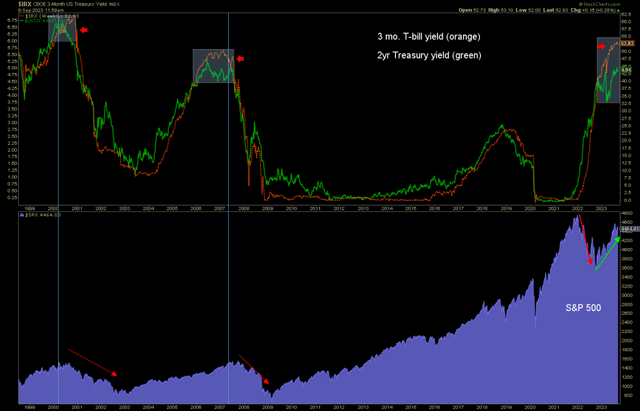The height and width of the screenshot is (411, 640).
Task: Click the red arrow beside the 2000 yield peak
Action: click(x=84, y=30)
